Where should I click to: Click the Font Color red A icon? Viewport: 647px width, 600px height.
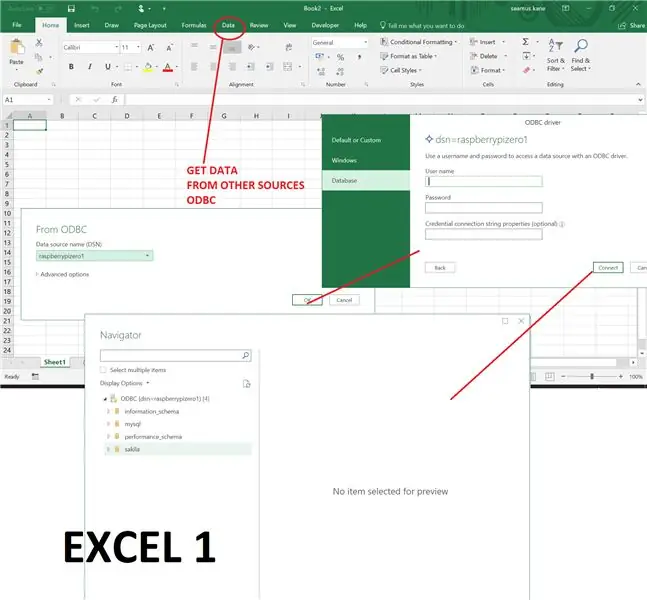(x=168, y=67)
